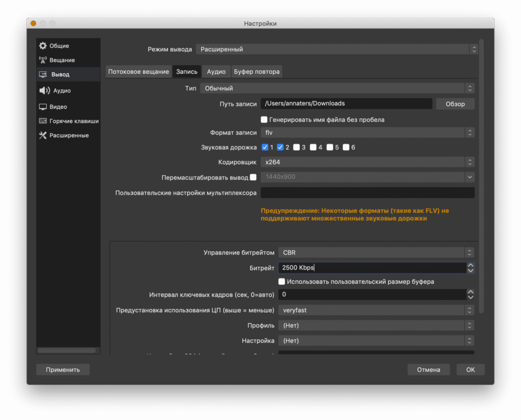Uncheck audio track 2 checkbox
Screen dimensions: 521x420
(280, 147)
